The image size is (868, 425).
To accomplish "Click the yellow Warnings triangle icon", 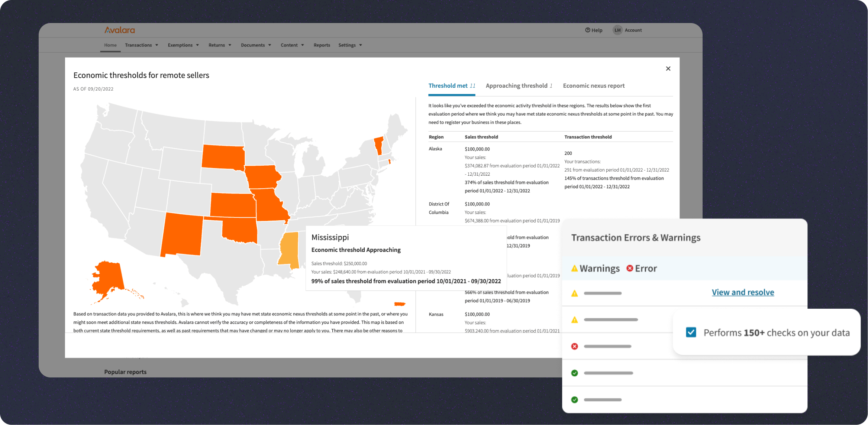I will click(574, 268).
